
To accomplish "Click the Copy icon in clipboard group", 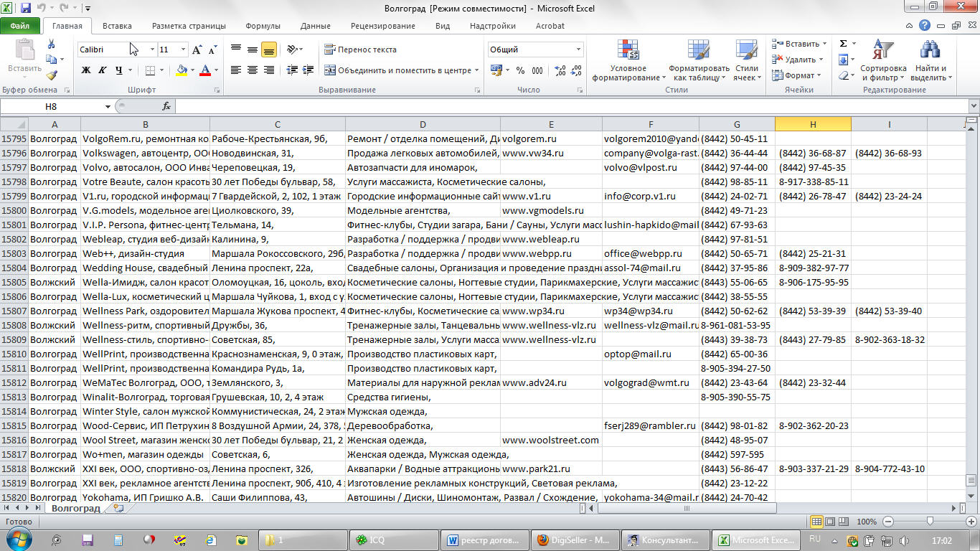I will tap(51, 60).
